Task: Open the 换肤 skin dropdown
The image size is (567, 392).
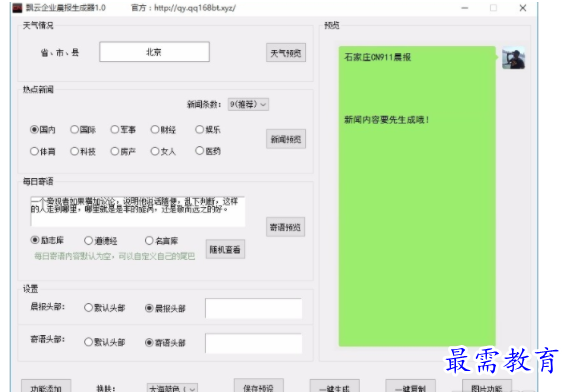Action: [x=172, y=388]
